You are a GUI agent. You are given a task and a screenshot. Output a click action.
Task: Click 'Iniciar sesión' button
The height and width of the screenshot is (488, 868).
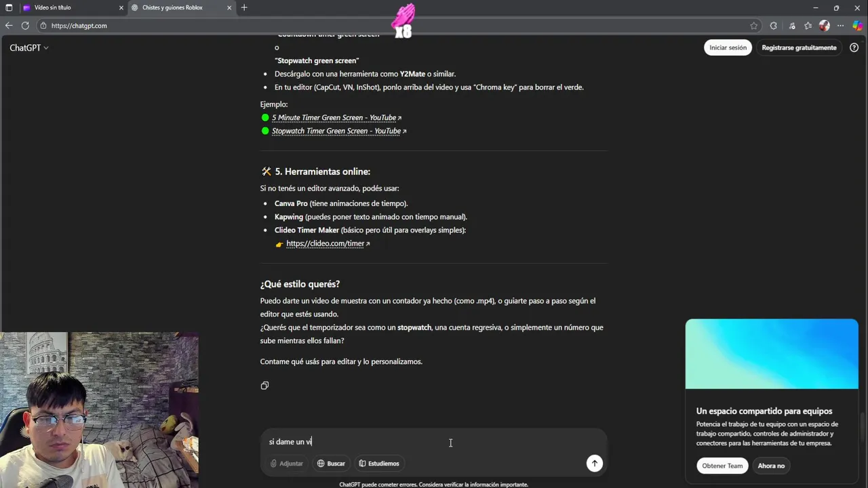(x=728, y=47)
